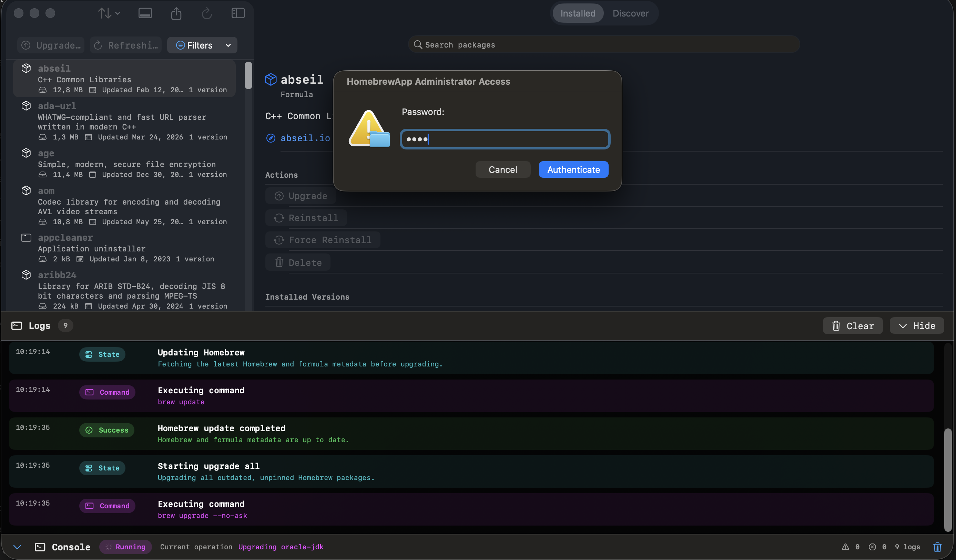Click the Password field in dialog

click(x=505, y=139)
